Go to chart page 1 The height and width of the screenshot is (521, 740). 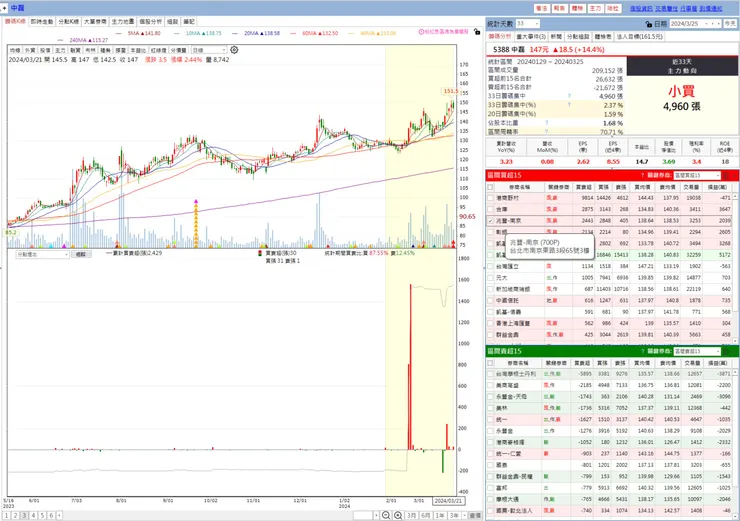tap(7, 516)
